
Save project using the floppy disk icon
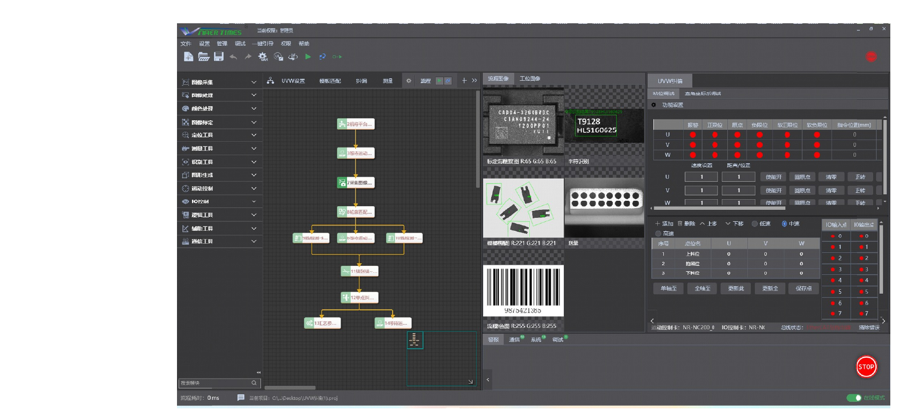(x=219, y=56)
